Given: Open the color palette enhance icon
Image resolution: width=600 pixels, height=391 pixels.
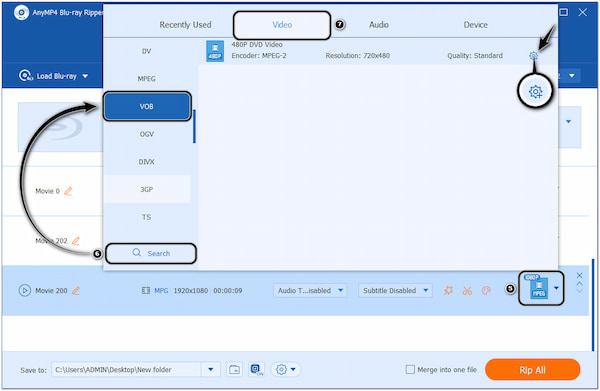Looking at the screenshot, I should pos(486,291).
